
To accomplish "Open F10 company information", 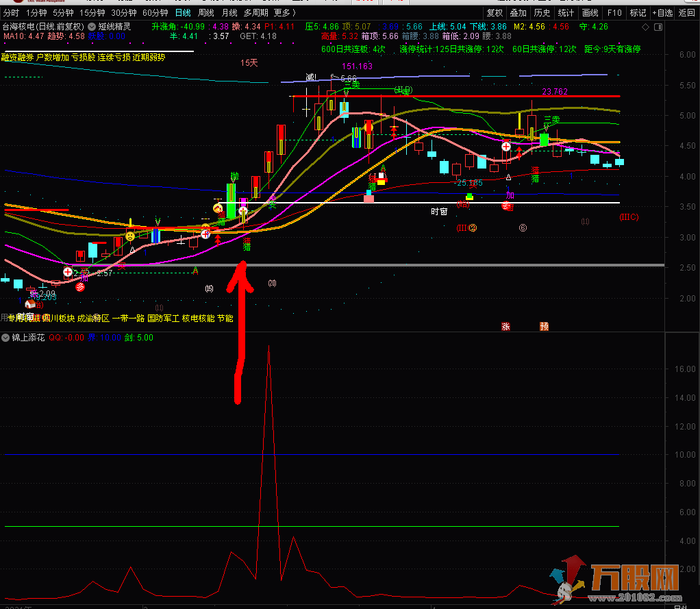I will pyautogui.click(x=614, y=12).
